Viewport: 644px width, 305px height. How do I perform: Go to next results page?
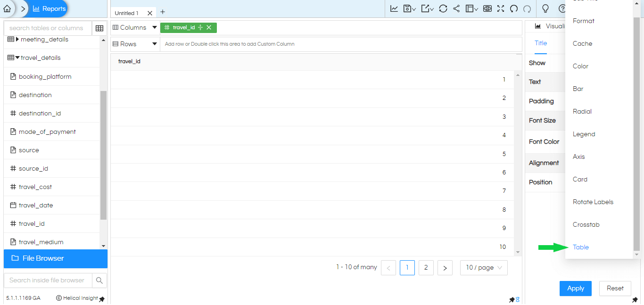click(445, 268)
